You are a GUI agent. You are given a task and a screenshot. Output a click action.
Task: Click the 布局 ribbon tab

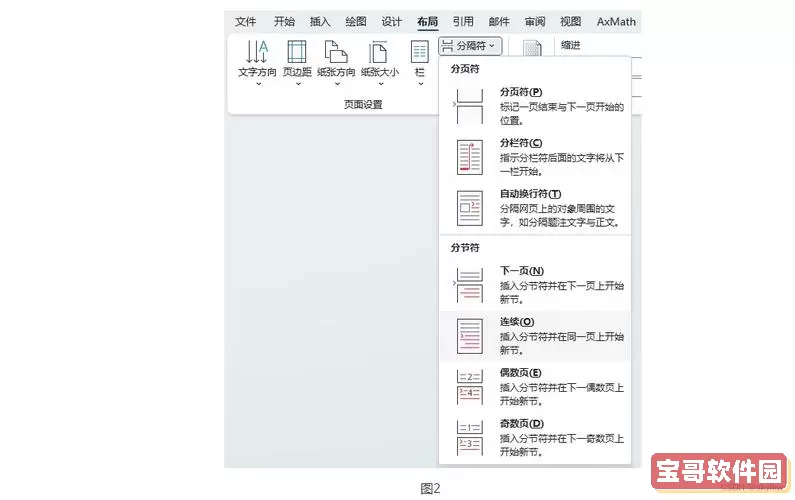point(427,22)
